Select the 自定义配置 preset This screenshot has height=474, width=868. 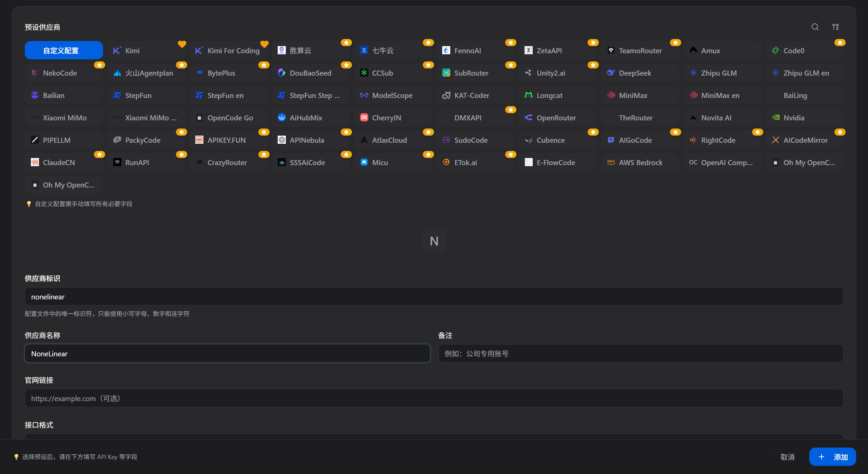pyautogui.click(x=64, y=51)
